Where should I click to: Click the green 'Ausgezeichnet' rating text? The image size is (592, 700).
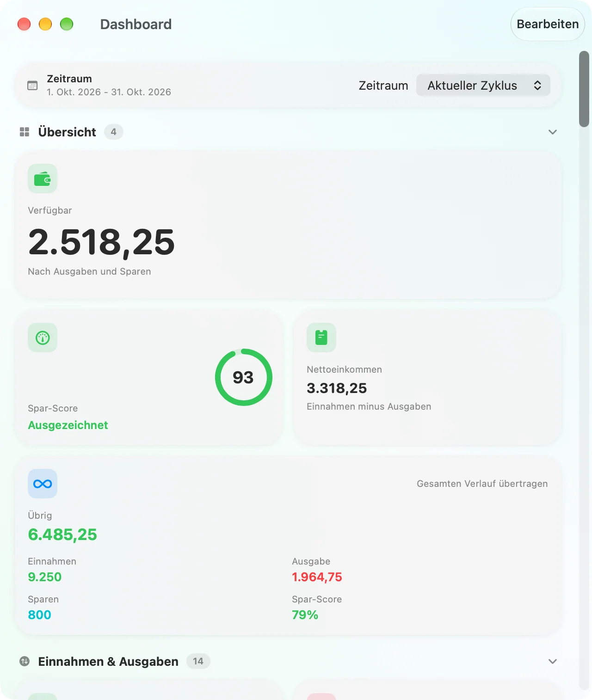[x=68, y=425]
